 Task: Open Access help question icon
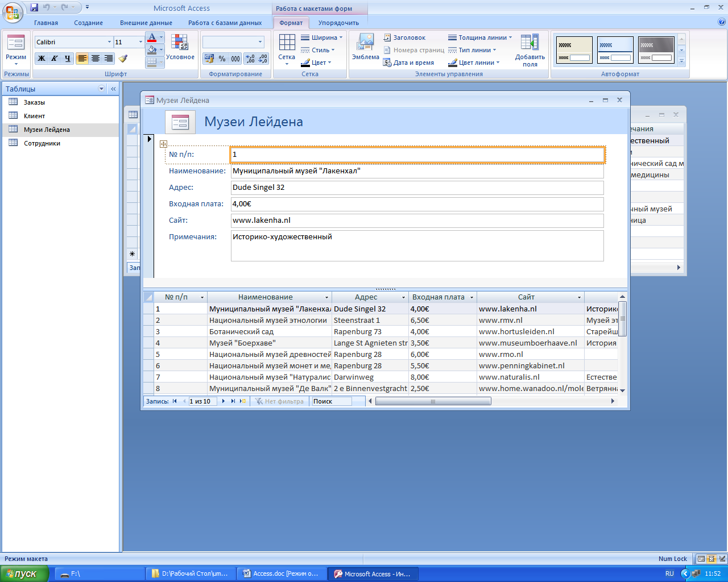pos(722,22)
